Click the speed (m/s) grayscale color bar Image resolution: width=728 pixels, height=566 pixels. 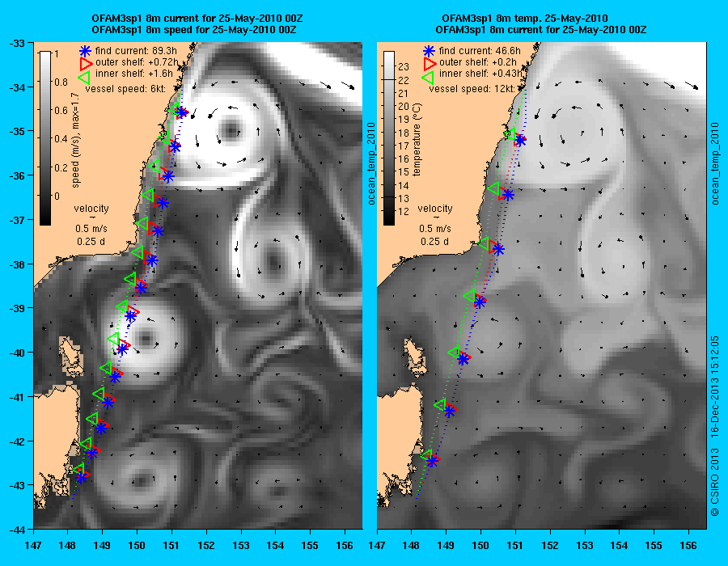45,138
